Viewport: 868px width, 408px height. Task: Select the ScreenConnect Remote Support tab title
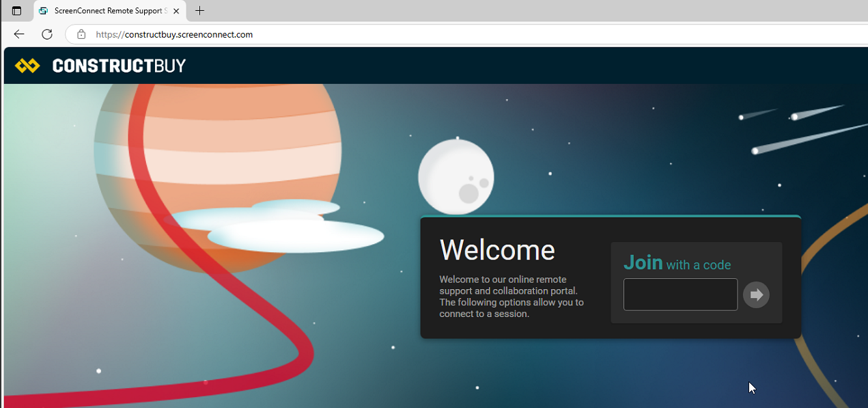coord(109,11)
